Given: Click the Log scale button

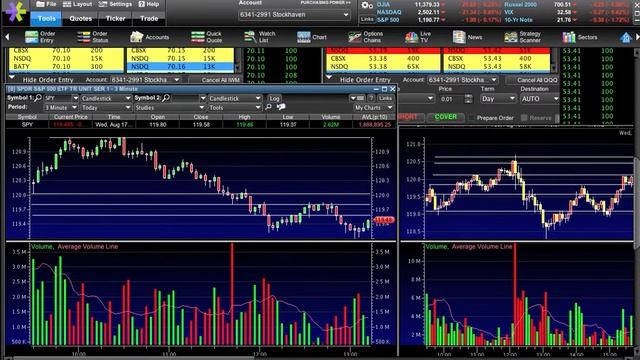Looking at the screenshot, I should [x=274, y=98].
